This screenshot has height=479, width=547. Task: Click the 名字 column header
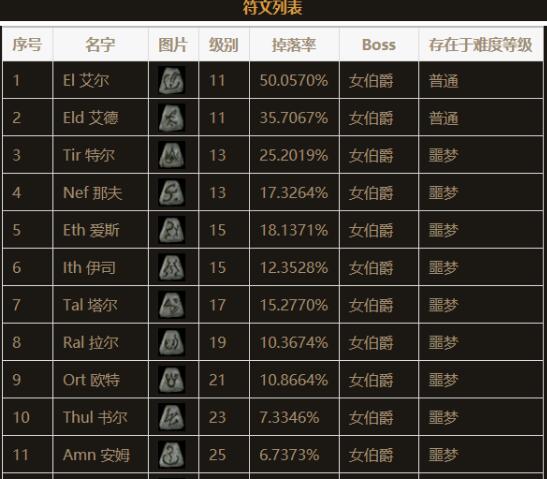pyautogui.click(x=100, y=45)
